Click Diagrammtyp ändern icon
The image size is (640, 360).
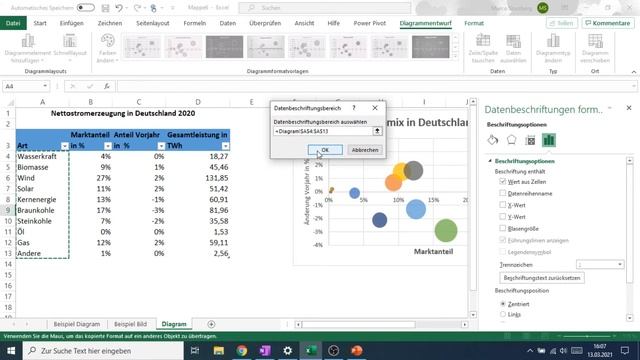(x=553, y=41)
